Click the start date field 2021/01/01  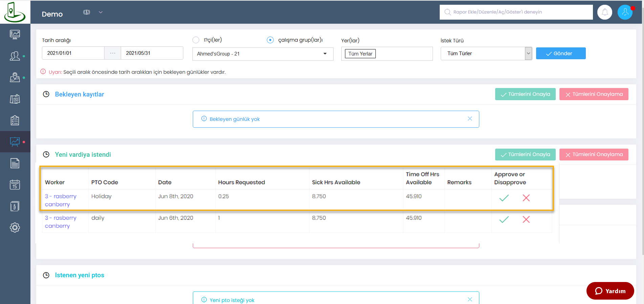(73, 53)
